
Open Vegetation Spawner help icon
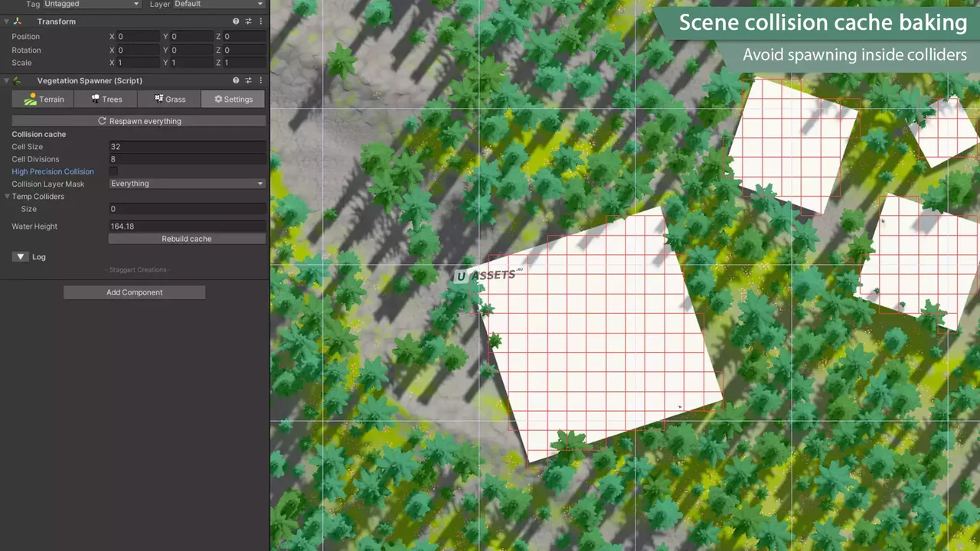click(236, 80)
